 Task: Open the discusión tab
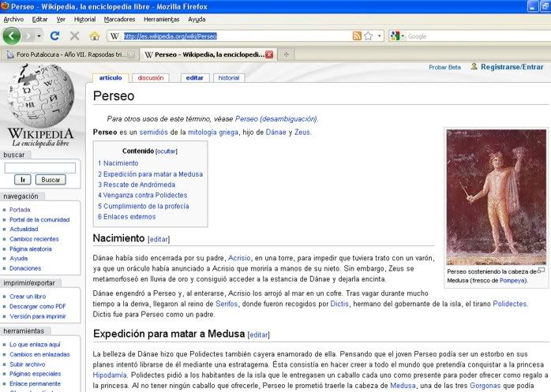151,77
